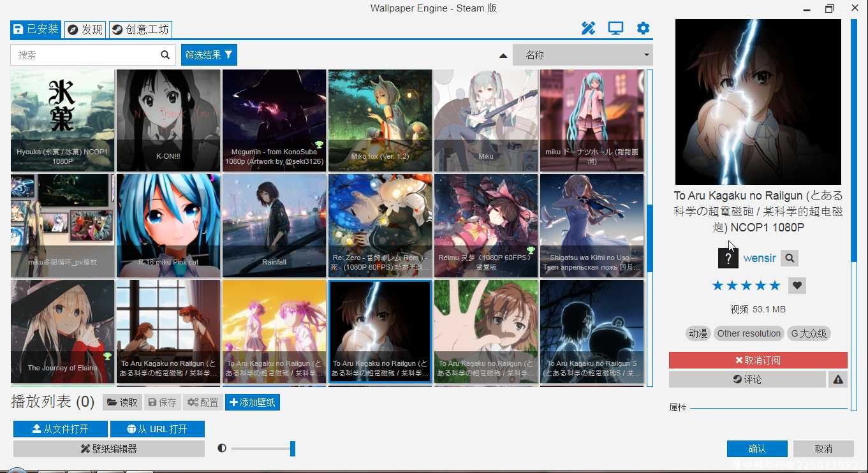The image size is (868, 473).
Task: Click the wensir author avatar icon
Action: [x=728, y=258]
